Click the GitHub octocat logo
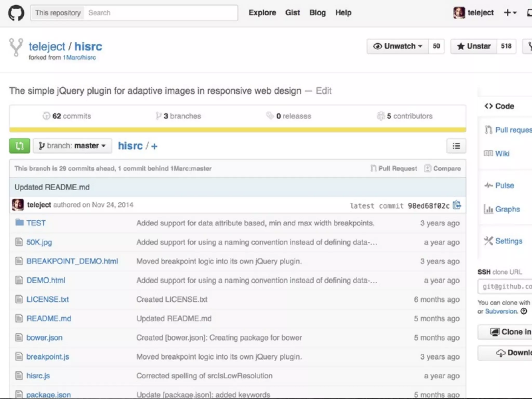Image resolution: width=532 pixels, height=399 pixels. pos(16,13)
